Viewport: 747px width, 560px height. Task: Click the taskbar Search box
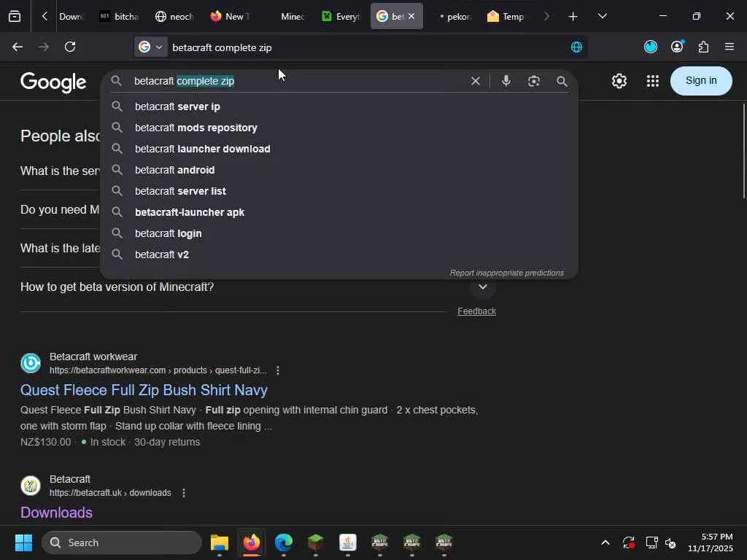(x=122, y=542)
